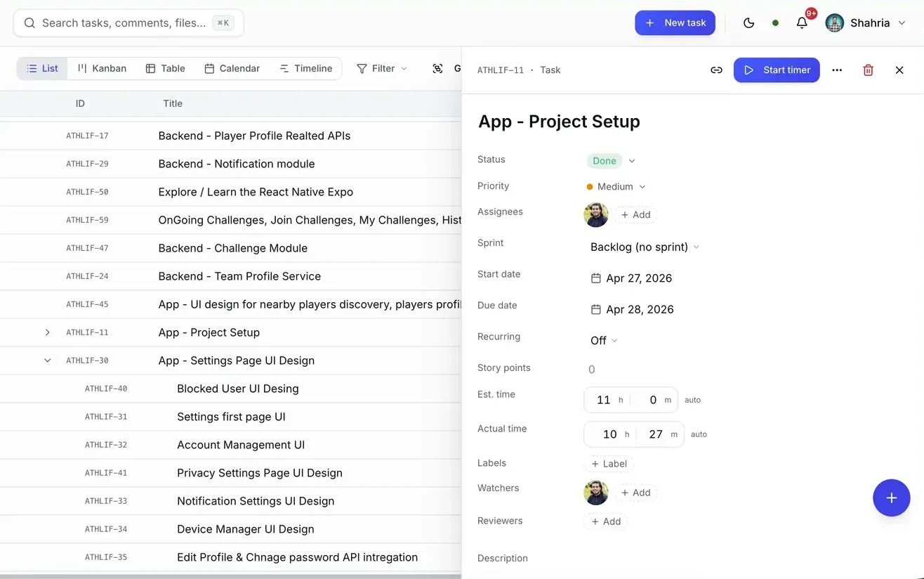Edit Actual time minutes field
Viewport: 924px width, 579px height.
pos(656,434)
